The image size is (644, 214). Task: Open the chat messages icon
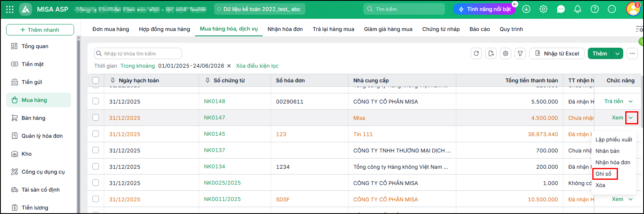[561, 9]
